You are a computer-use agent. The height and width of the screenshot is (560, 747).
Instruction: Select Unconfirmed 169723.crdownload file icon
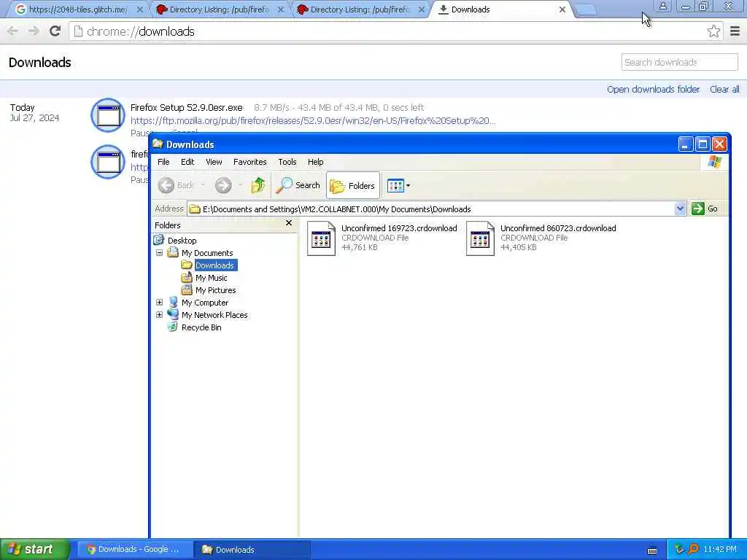(x=321, y=238)
